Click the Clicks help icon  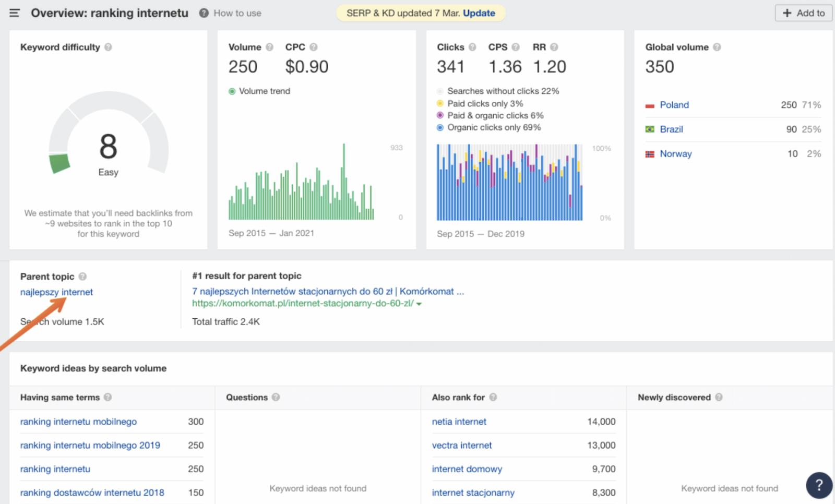point(474,46)
